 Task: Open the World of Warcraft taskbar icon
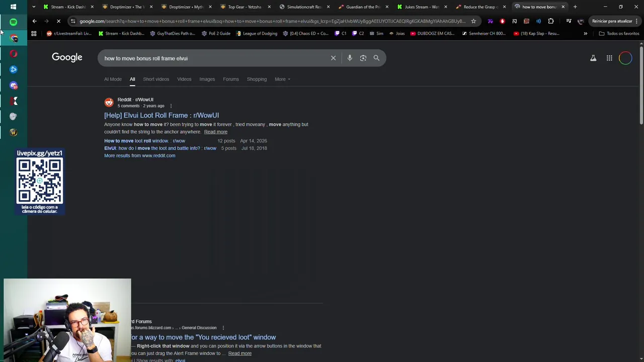tap(14, 132)
